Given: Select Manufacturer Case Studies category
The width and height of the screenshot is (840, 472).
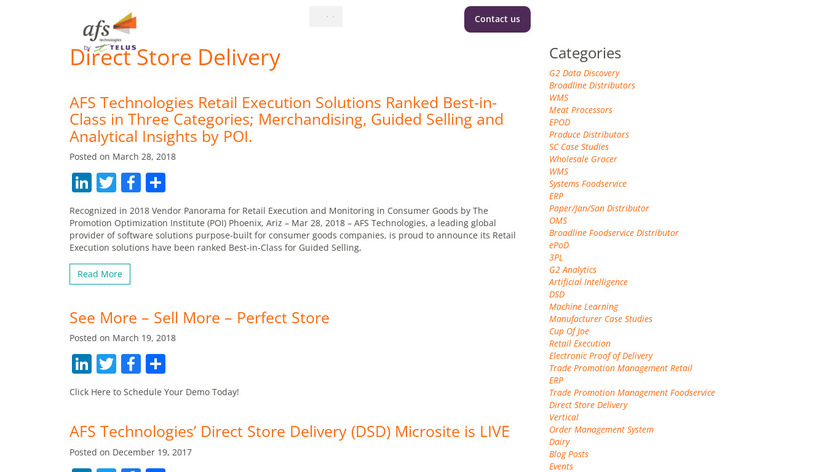Looking at the screenshot, I should click(x=601, y=319).
